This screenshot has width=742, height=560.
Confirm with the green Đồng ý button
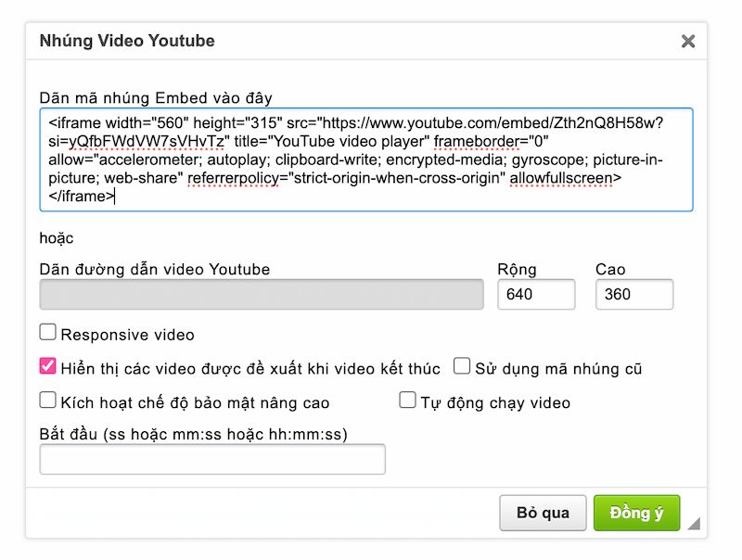coord(636,513)
